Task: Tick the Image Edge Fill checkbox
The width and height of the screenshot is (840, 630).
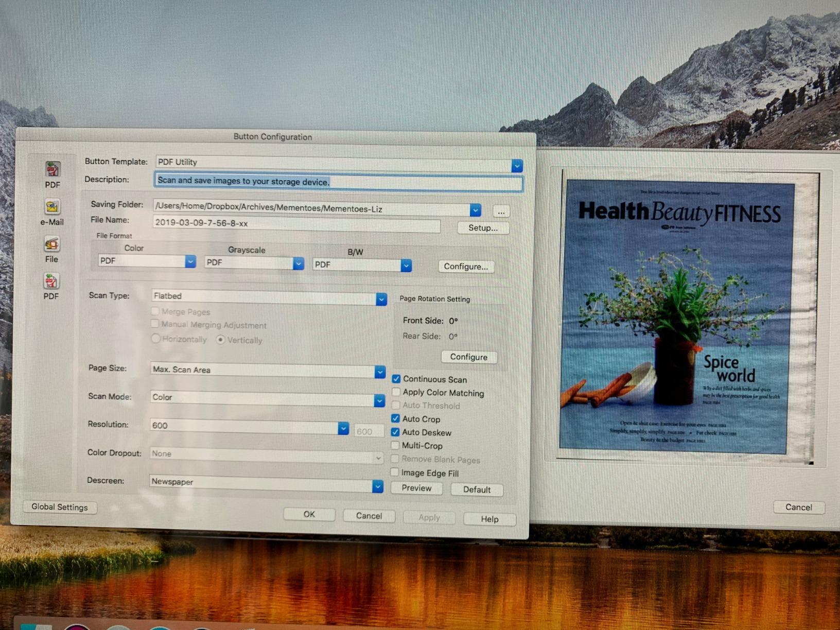Action: pos(395,472)
